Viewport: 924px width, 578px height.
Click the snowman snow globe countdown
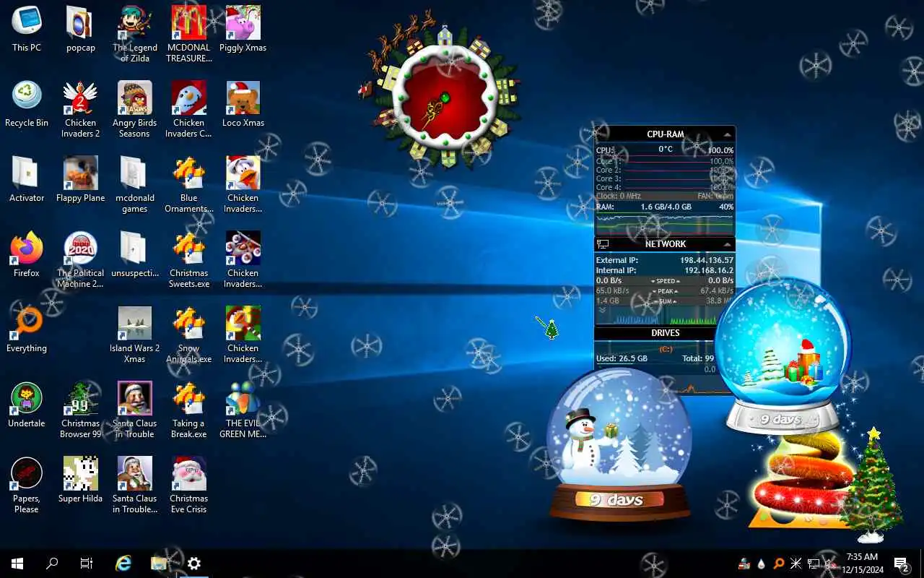[x=618, y=445]
